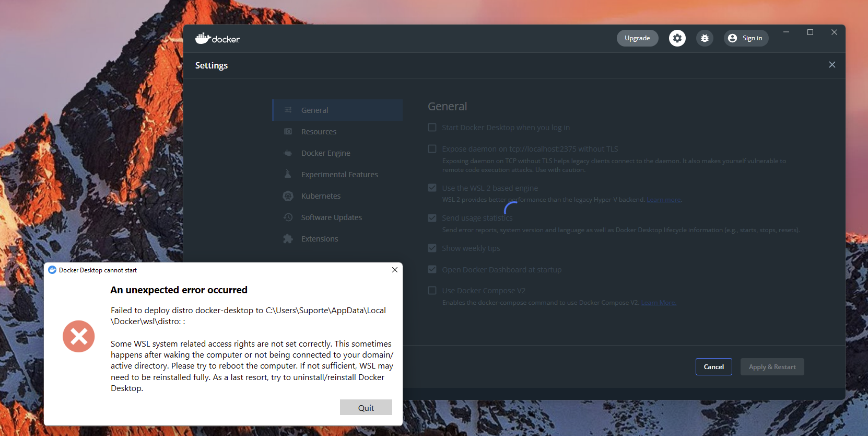Close the Settings panel with the X
Screen dimensions: 868x436
[x=832, y=65]
